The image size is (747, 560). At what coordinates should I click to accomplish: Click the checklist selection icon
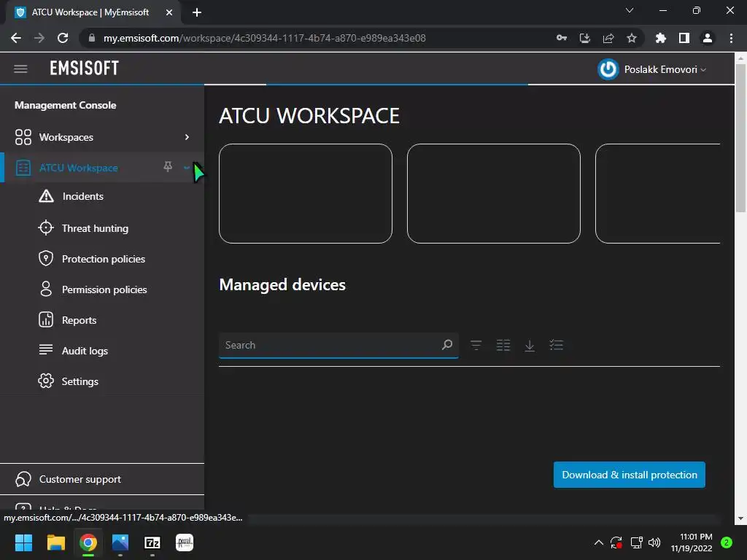[x=556, y=345]
